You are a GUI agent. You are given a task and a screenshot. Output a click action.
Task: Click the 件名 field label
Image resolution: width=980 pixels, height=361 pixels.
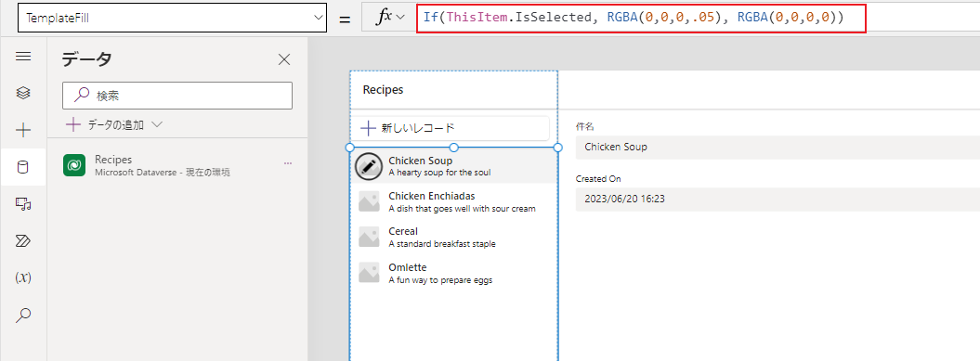click(584, 127)
